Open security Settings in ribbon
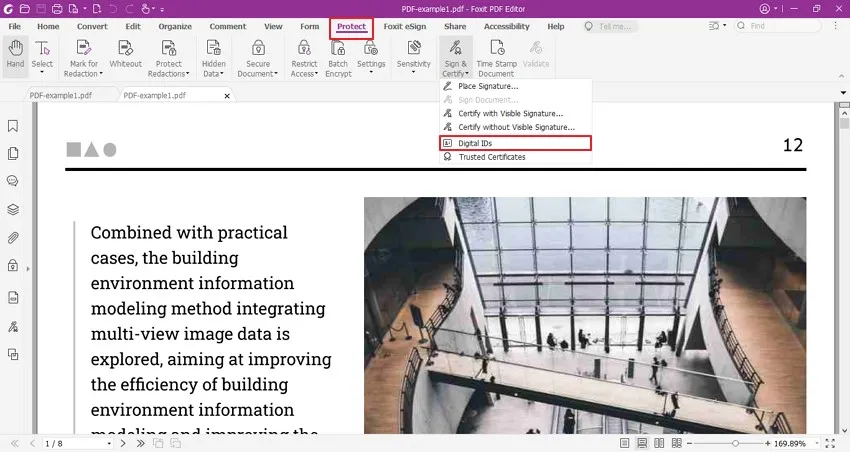 pos(371,54)
